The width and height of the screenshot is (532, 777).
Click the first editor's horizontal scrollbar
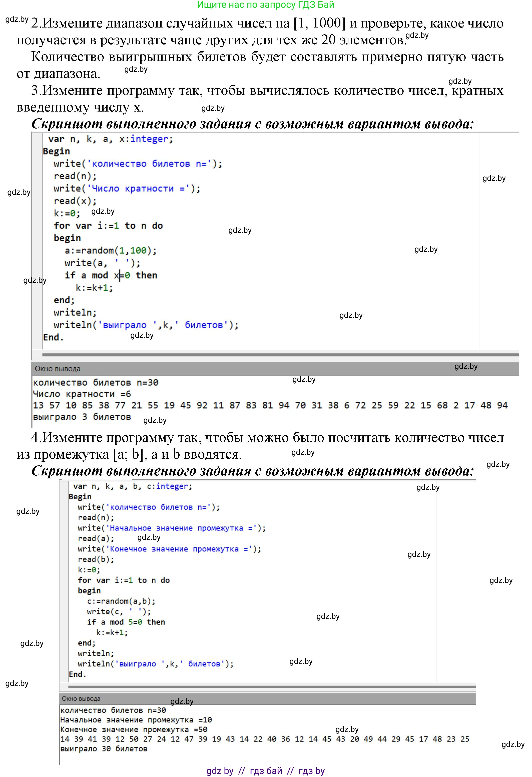tap(280, 354)
